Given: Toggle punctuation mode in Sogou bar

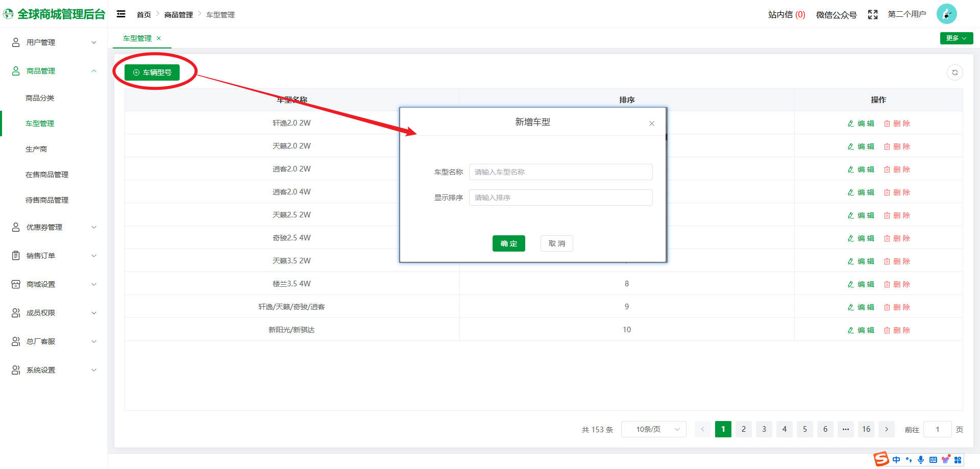Looking at the screenshot, I should (x=909, y=460).
